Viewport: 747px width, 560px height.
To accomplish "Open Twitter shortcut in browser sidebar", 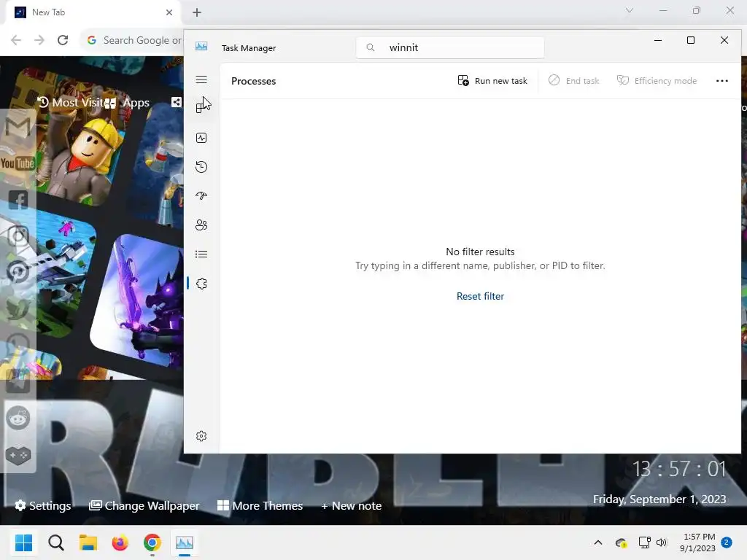I will tap(18, 308).
